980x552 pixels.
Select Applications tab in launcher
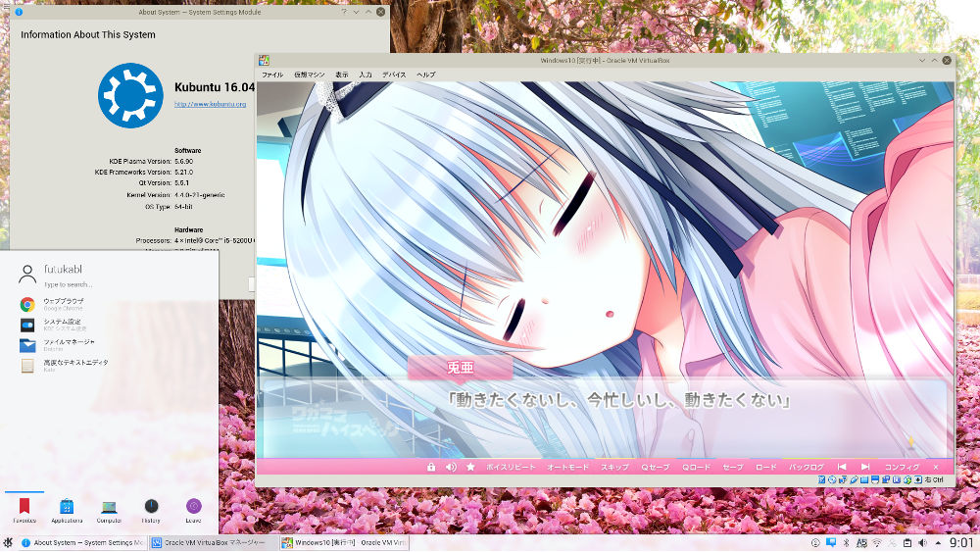point(67,509)
